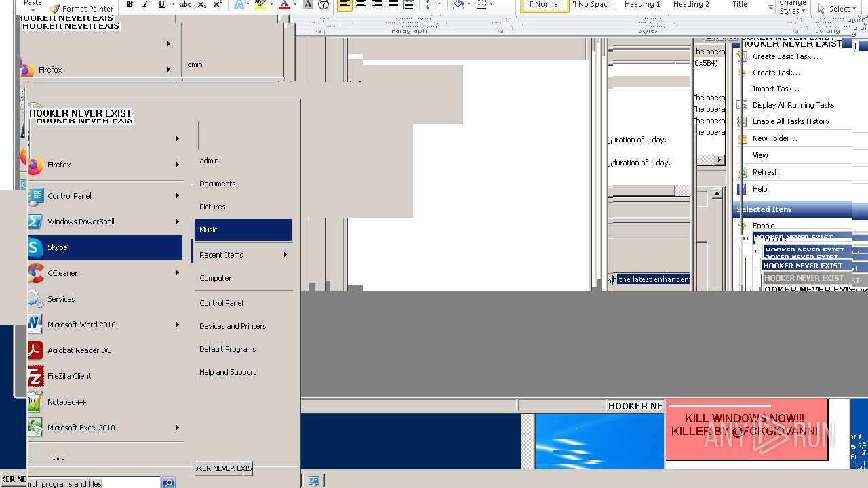Viewport: 868px width, 488px height.
Task: Click the start menu search magnifier
Action: coord(168,483)
